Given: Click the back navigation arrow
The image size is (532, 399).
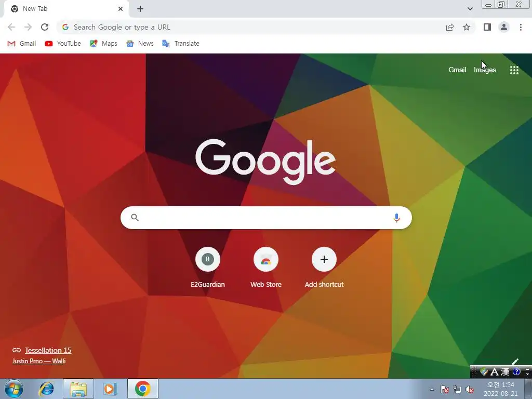Looking at the screenshot, I should pyautogui.click(x=11, y=27).
